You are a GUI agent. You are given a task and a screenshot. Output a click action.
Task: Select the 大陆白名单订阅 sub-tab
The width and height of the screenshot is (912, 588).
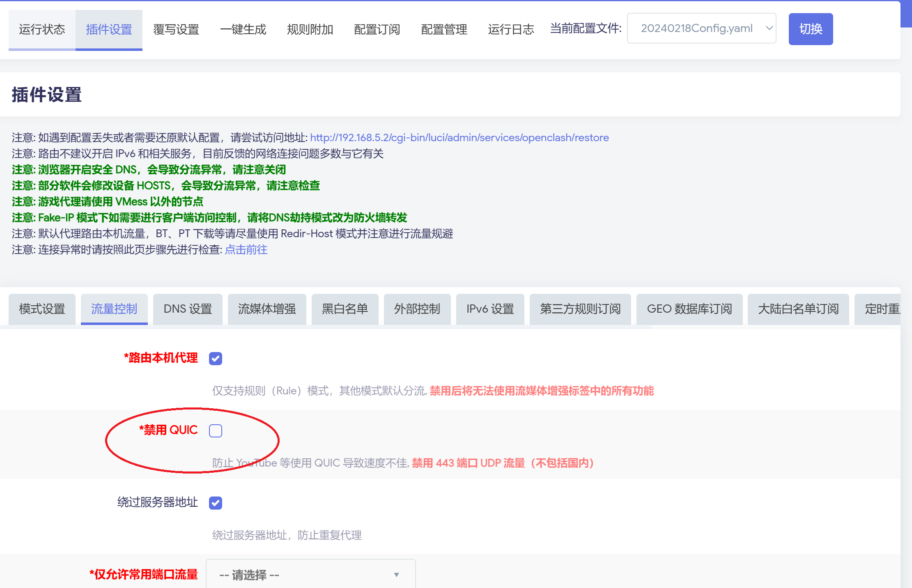coord(798,309)
